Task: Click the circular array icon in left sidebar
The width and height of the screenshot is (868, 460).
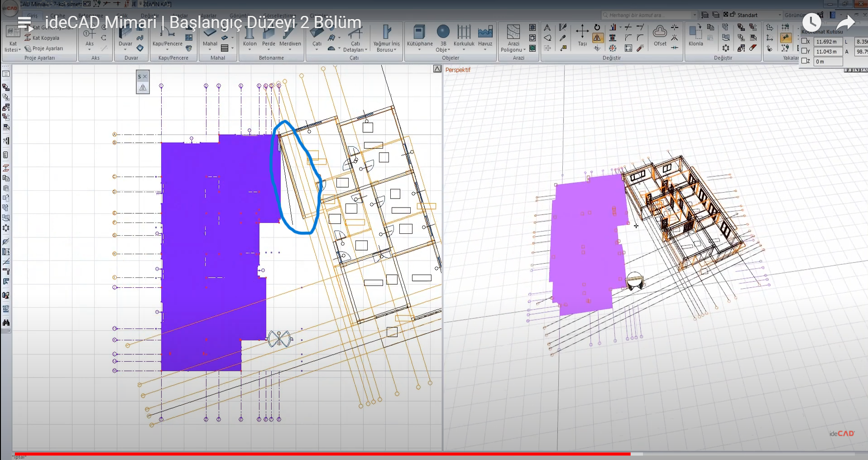Action: [6, 228]
